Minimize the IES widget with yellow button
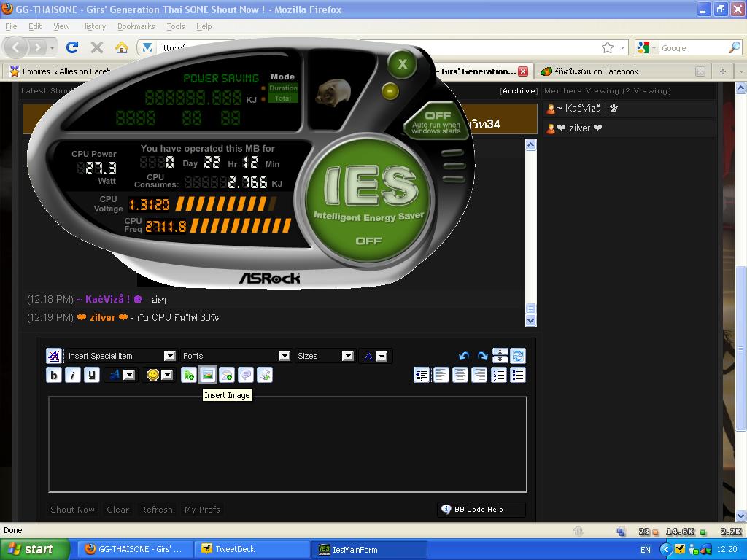 [390, 90]
